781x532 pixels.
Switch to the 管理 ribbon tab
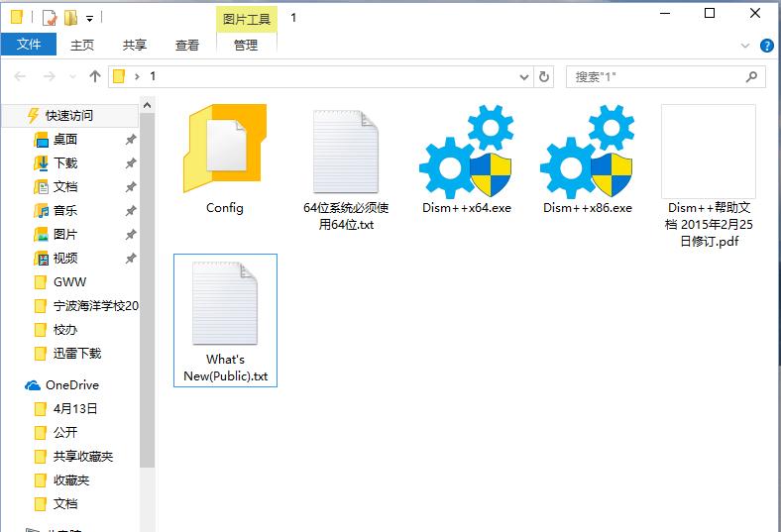click(x=246, y=45)
